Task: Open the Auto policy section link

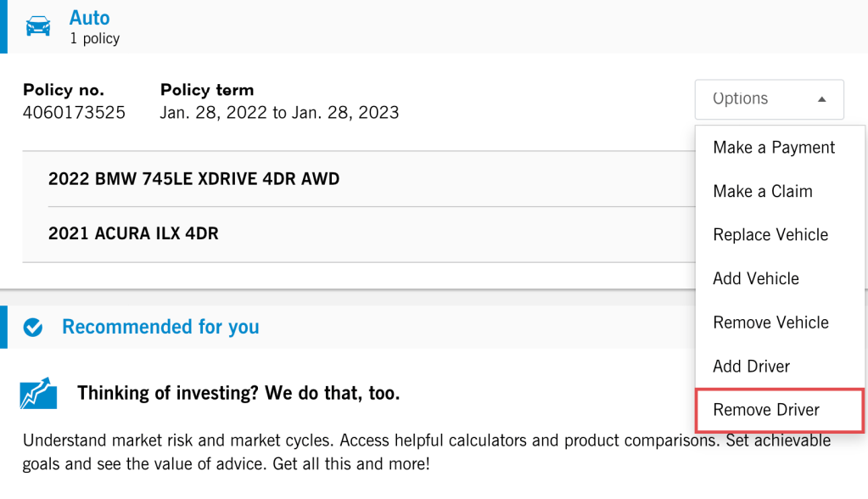Action: point(89,17)
